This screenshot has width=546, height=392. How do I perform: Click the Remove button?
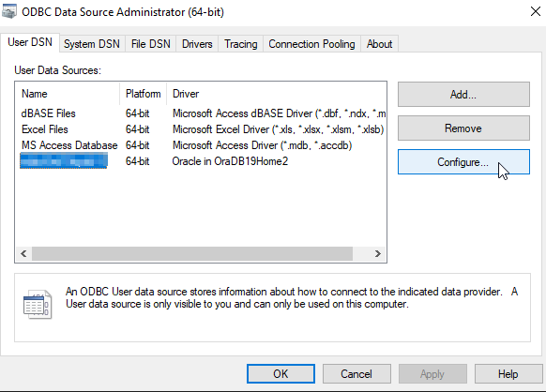(463, 128)
